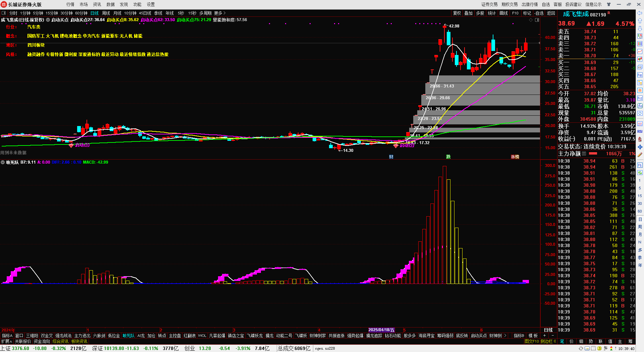Screen dimensions: 644x352
Task: Click the up arrow to view previous stock
Action: tap(640, 21)
